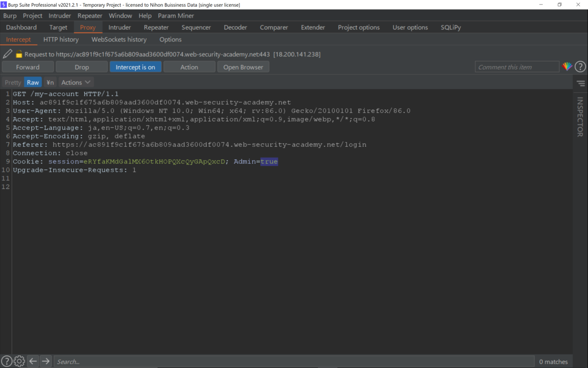This screenshot has width=588, height=368.
Task: Open the SQLiPy tab
Action: [451, 27]
